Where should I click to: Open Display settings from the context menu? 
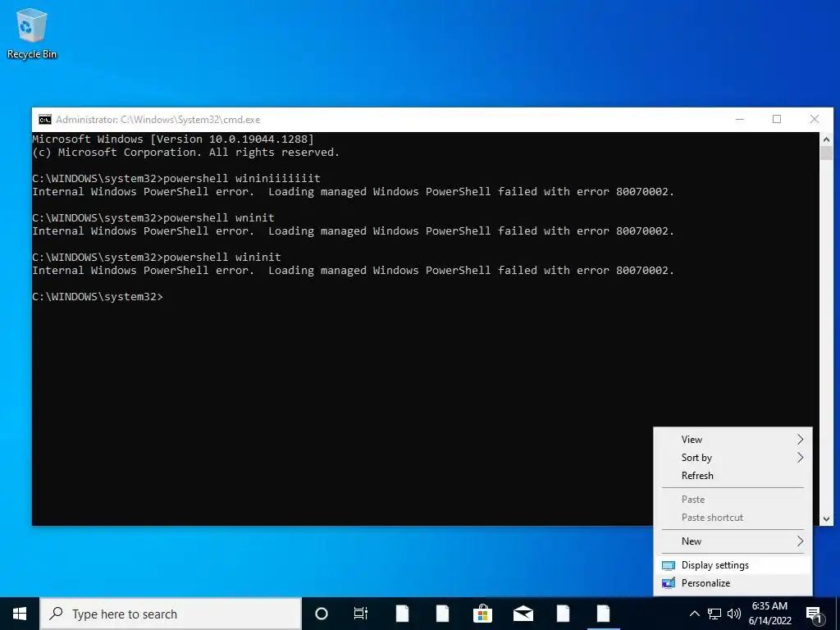(x=733, y=565)
